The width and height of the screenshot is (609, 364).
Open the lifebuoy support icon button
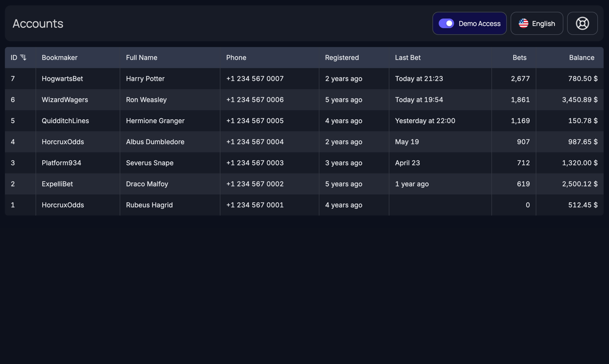click(582, 23)
